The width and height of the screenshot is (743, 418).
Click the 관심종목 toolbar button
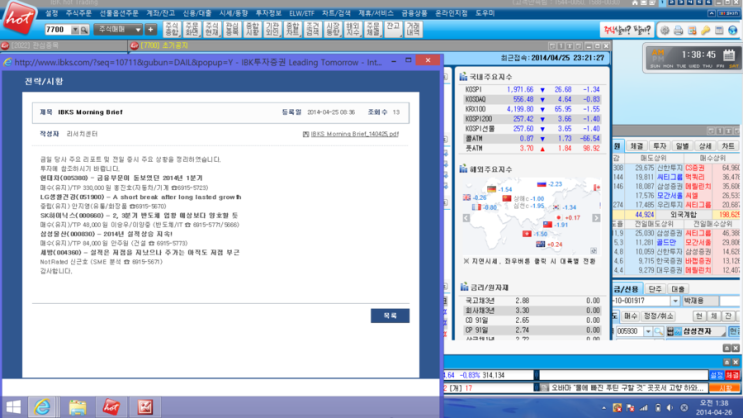click(x=232, y=29)
